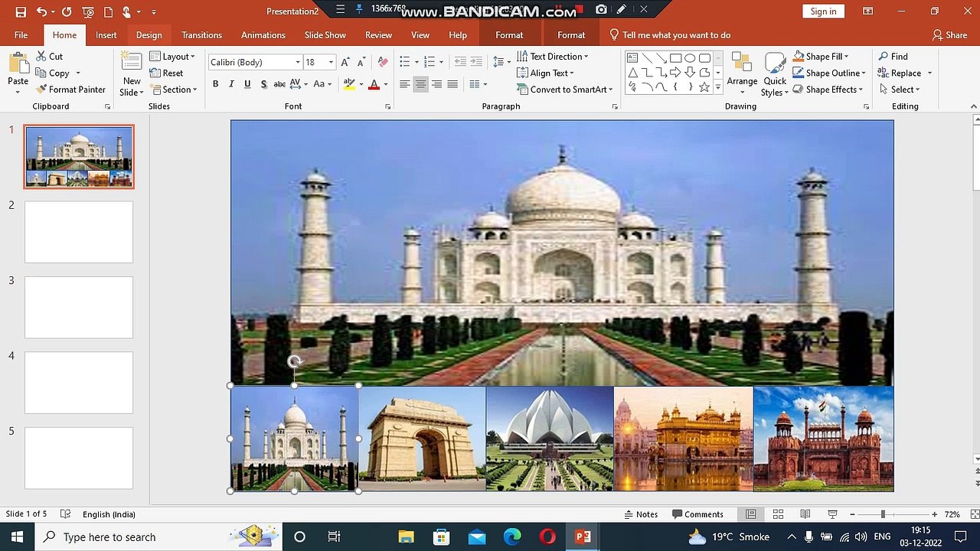Open Microsoft Edge from the taskbar
This screenshot has width=980, height=551.
pos(512,536)
